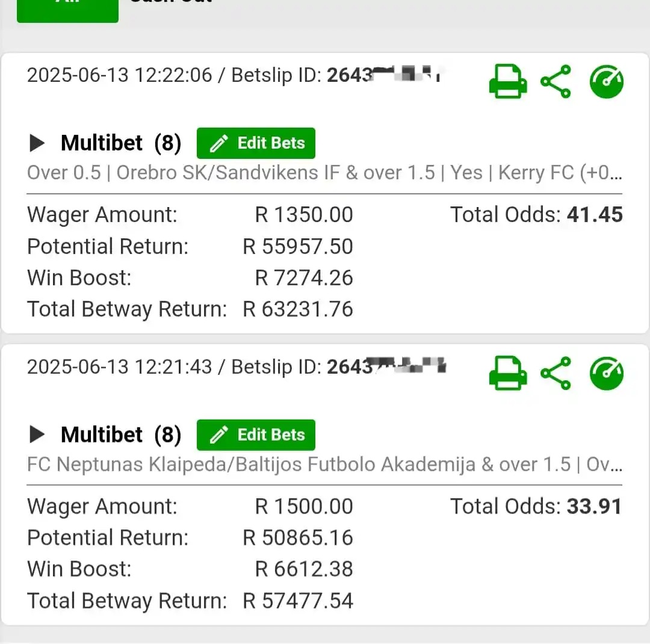Screen dimensions: 650x644
Task: Edit Bets on the R 1350.00 wager
Action: pyautogui.click(x=256, y=143)
